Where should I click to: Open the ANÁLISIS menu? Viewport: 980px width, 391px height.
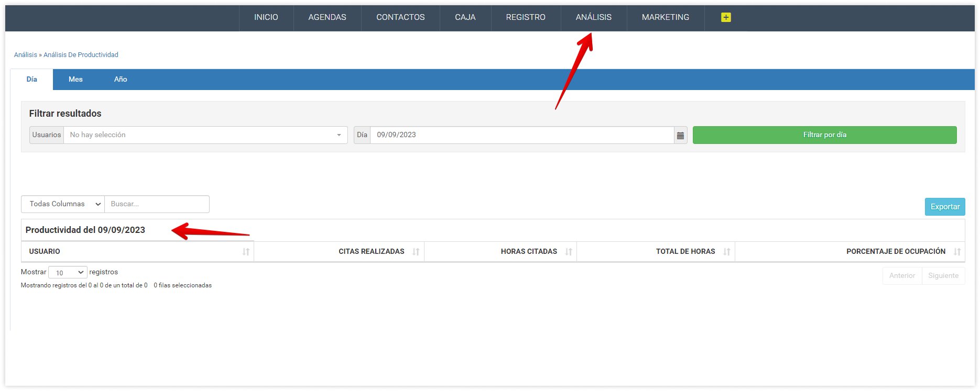click(x=593, y=17)
